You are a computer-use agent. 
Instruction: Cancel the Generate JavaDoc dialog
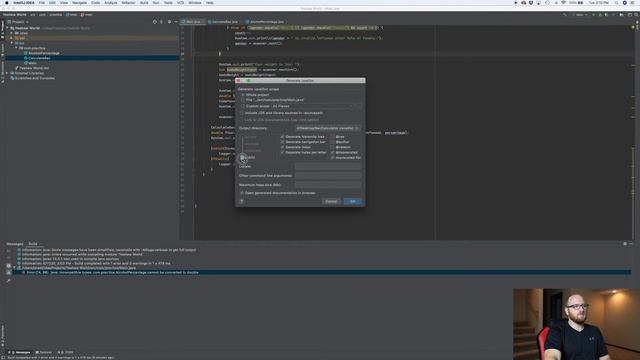[x=331, y=201]
